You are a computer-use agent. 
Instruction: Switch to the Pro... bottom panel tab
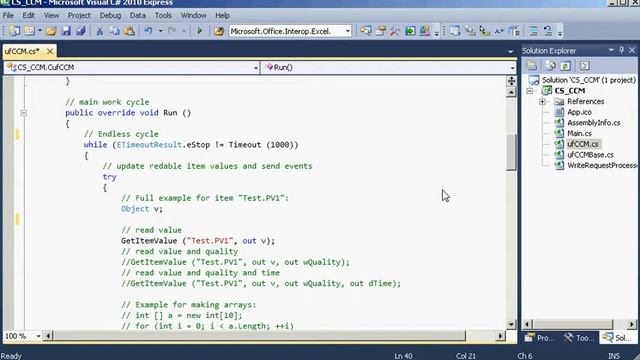540,338
